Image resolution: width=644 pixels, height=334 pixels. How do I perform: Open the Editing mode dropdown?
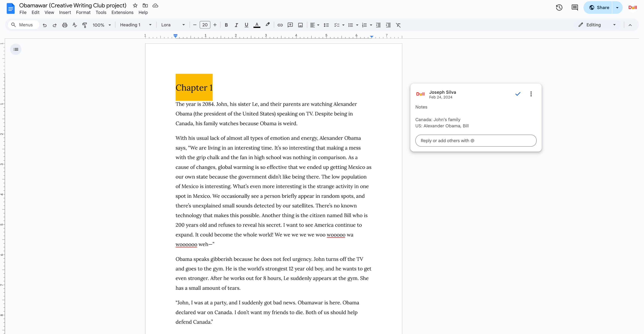coord(597,25)
